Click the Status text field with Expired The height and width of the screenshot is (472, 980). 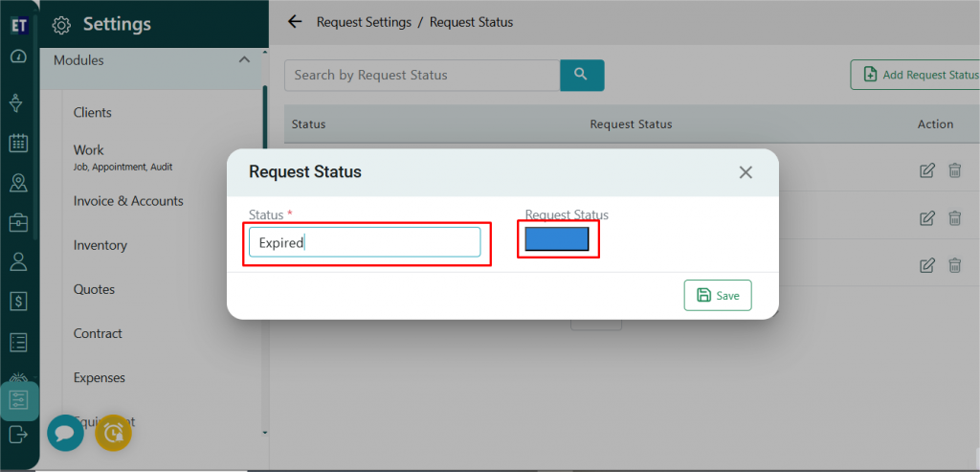pos(365,242)
